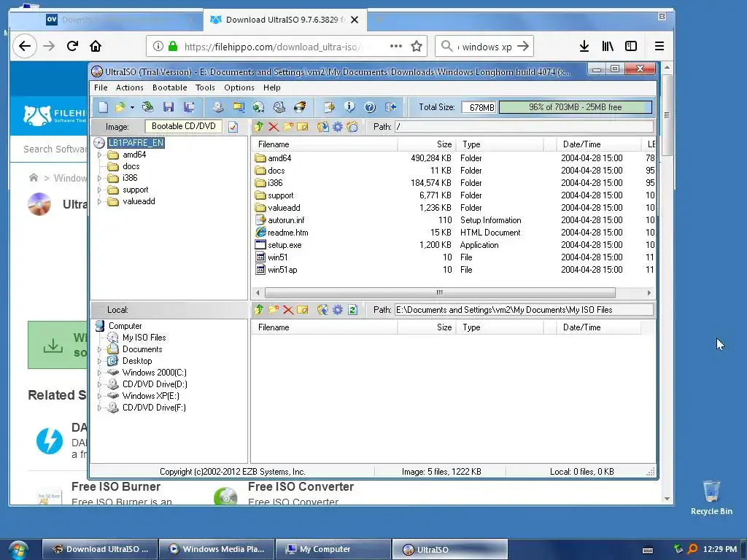This screenshot has height=560, width=747.
Task: Select LB1PAFRE_EN root in image tree
Action: 136,143
